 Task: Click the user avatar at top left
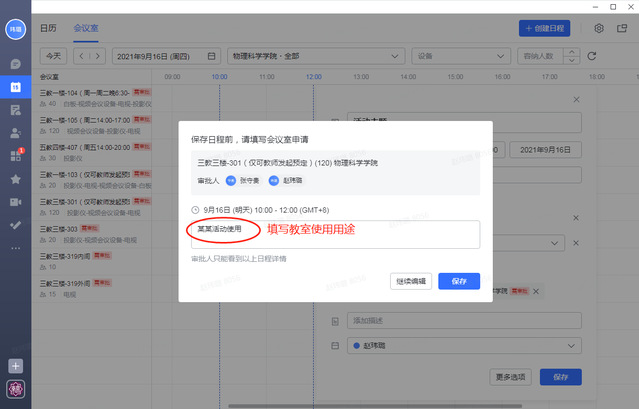point(15,30)
